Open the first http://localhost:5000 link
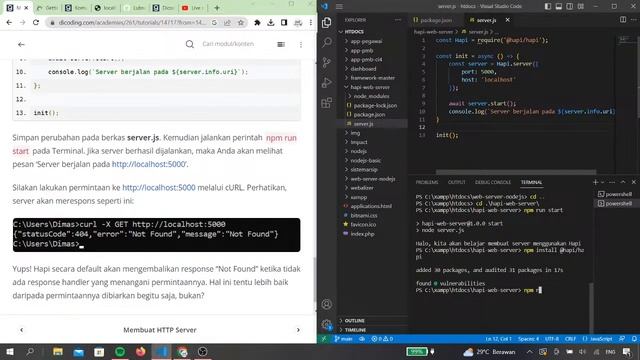 (149, 164)
